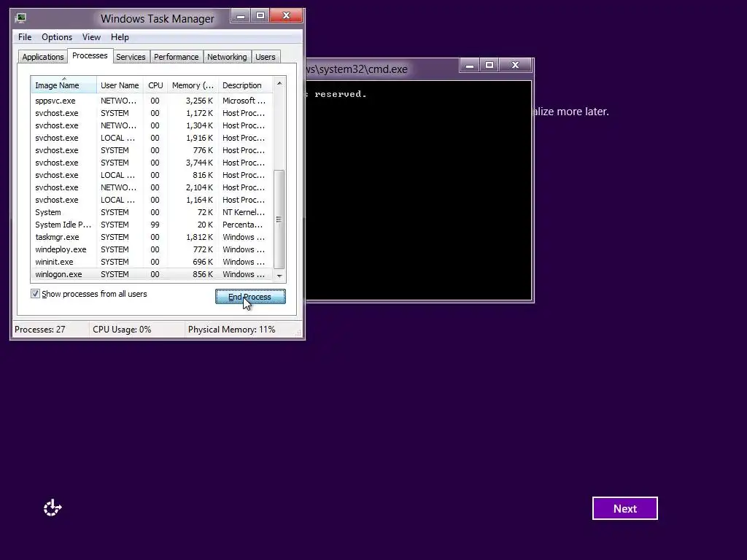
Task: Open the Options menu
Action: (x=57, y=37)
